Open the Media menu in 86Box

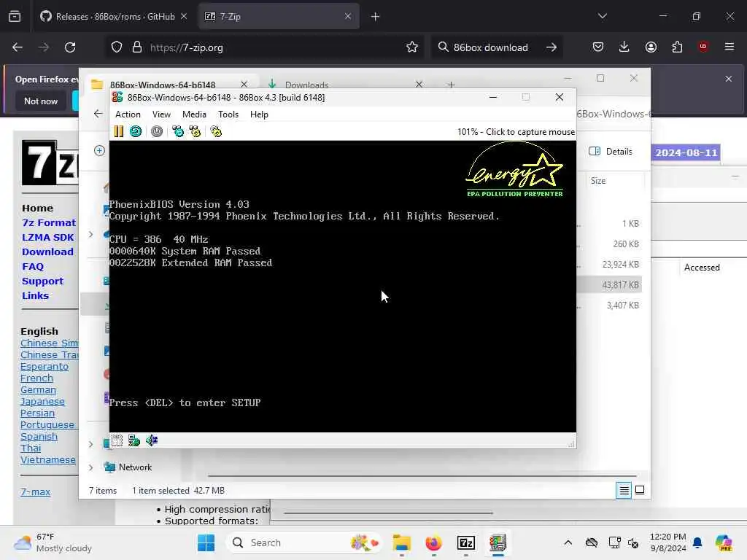tap(194, 114)
